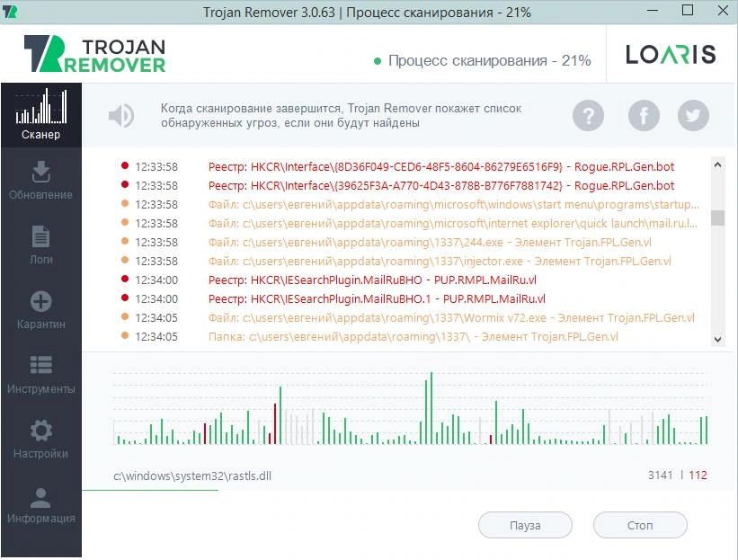
Task: Open the Карантин quarantine section
Action: pyautogui.click(x=41, y=309)
